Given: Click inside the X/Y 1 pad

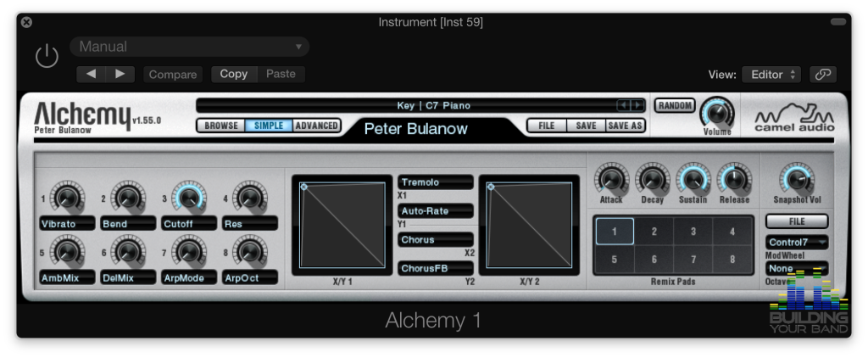Looking at the screenshot, I should [342, 225].
